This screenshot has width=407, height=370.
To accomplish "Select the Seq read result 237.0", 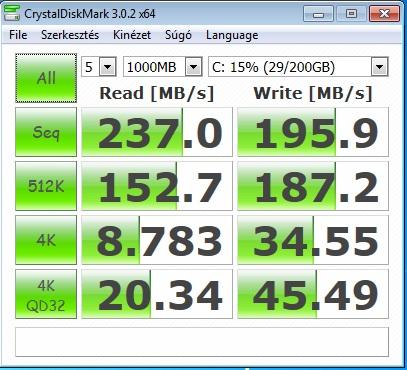I will coord(157,132).
